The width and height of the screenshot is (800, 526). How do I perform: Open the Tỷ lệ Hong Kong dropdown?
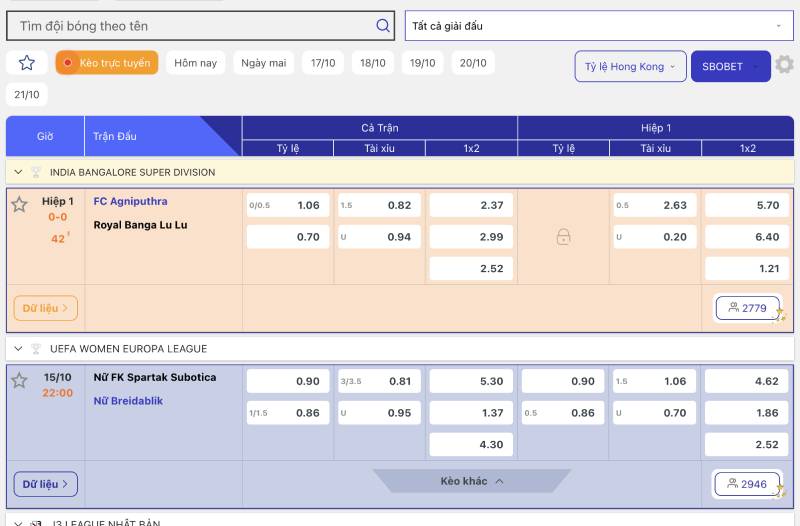click(630, 66)
